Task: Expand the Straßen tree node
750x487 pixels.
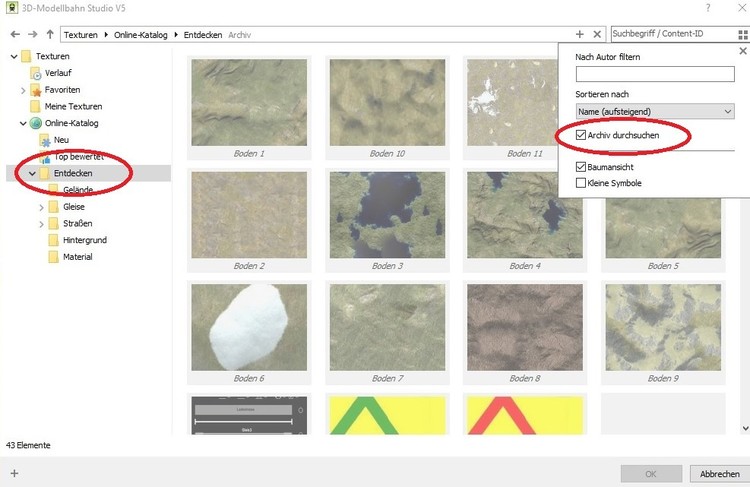Action: click(x=42, y=224)
